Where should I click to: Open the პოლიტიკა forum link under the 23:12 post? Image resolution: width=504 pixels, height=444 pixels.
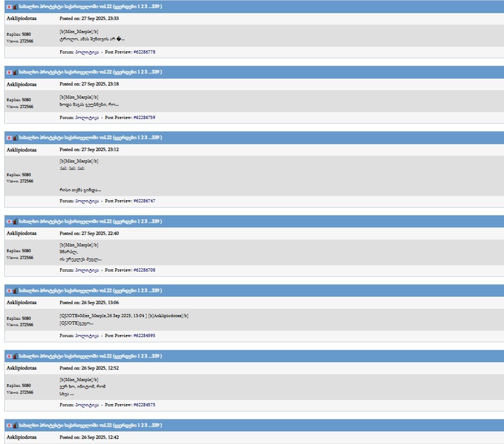pyautogui.click(x=87, y=201)
